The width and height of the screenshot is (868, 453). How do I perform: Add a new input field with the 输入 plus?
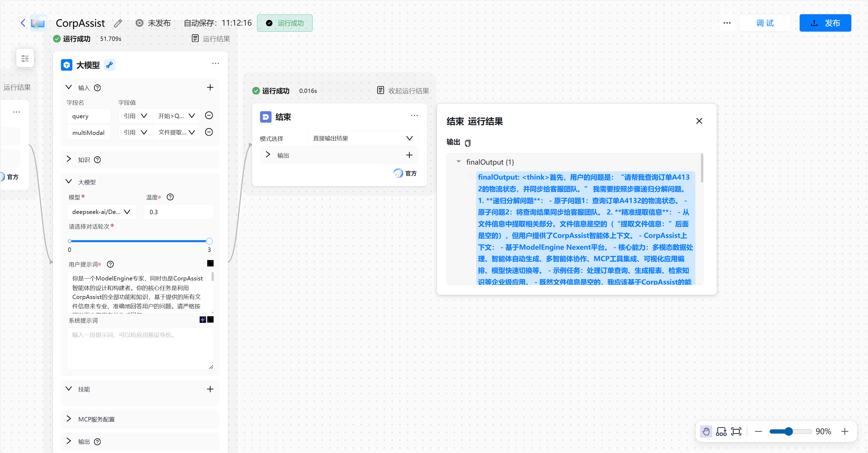[210, 88]
